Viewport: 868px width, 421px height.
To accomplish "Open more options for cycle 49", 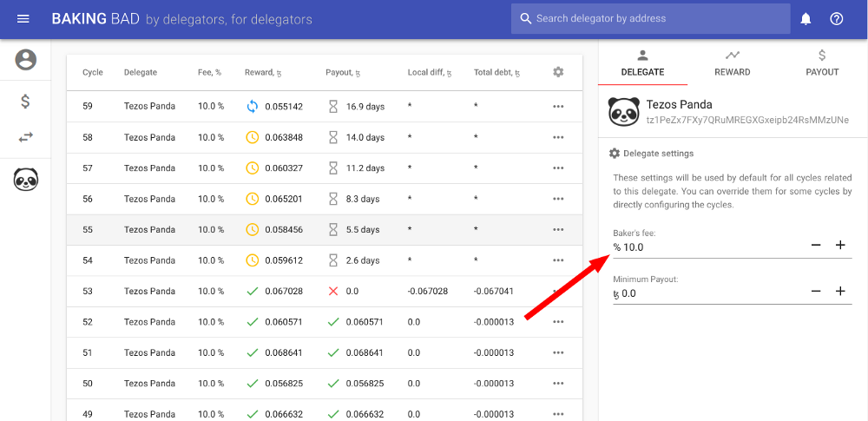I will point(558,414).
